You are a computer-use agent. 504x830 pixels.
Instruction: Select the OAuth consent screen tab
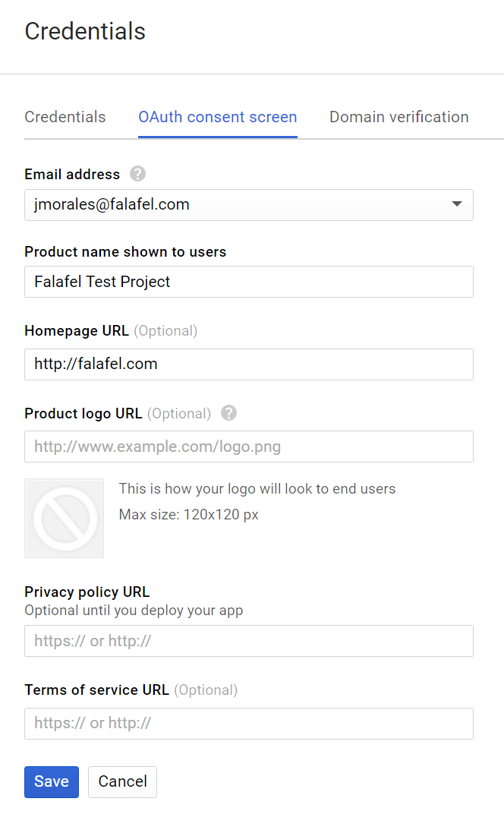tap(217, 117)
